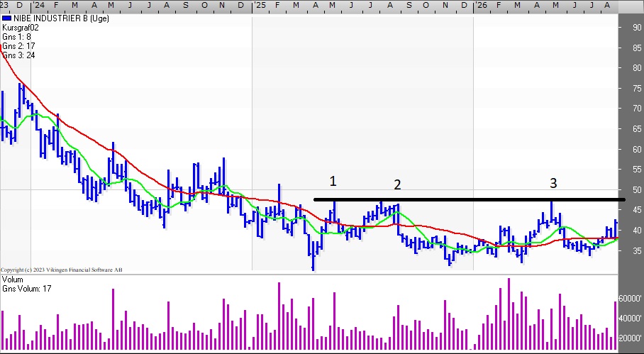Click the 20000' volume axis label
Image resolution: width=644 pixels, height=354 pixels.
click(631, 338)
